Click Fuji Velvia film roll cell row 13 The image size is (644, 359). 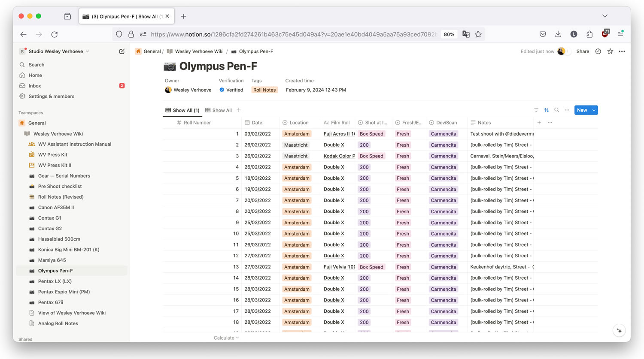click(x=338, y=267)
